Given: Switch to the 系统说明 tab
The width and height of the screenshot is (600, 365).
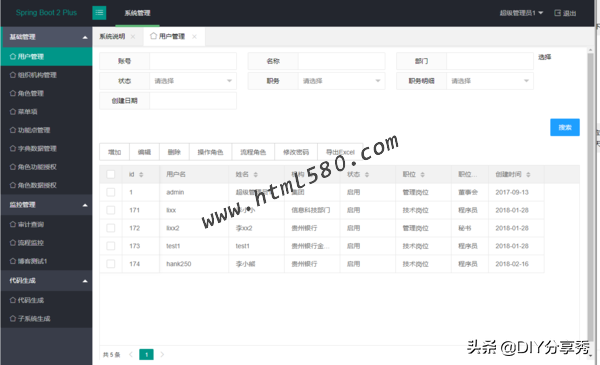Looking at the screenshot, I should click(x=112, y=36).
